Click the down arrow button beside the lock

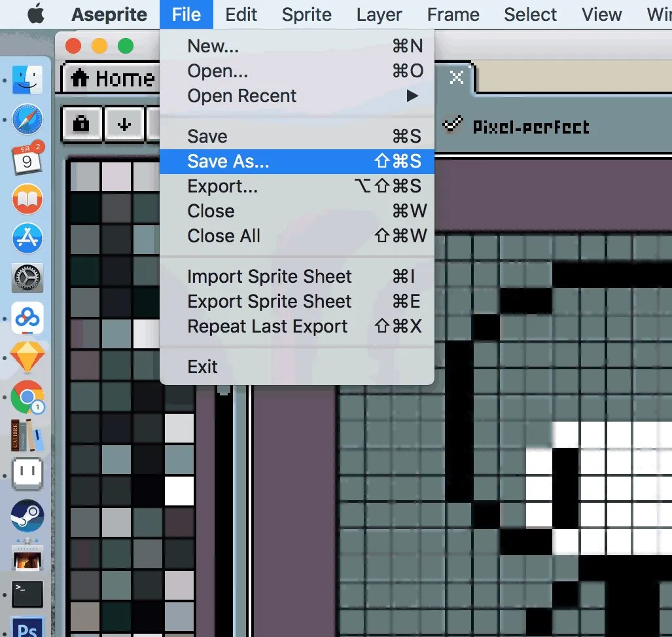pos(124,124)
